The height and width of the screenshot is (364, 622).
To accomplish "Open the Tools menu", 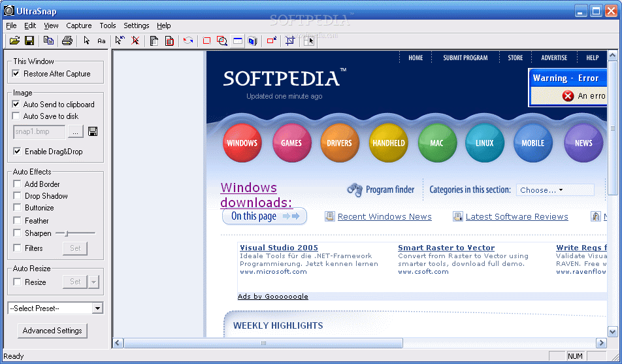I will point(108,25).
